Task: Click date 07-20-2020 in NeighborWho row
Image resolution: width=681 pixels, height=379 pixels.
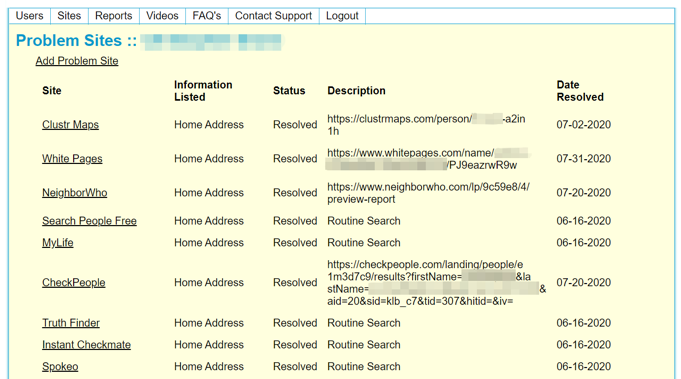Action: click(x=584, y=192)
